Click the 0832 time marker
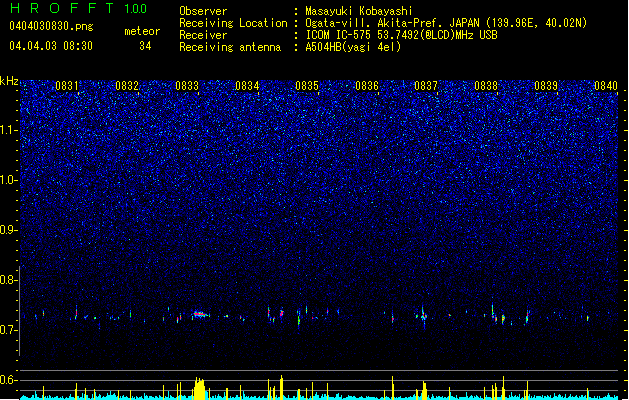This screenshot has height=400, width=629. (127, 86)
